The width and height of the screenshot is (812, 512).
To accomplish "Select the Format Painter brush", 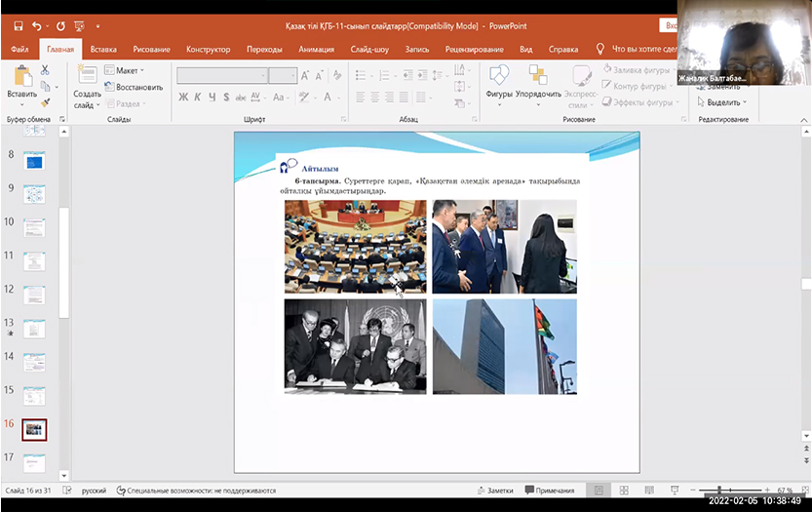I will point(45,100).
